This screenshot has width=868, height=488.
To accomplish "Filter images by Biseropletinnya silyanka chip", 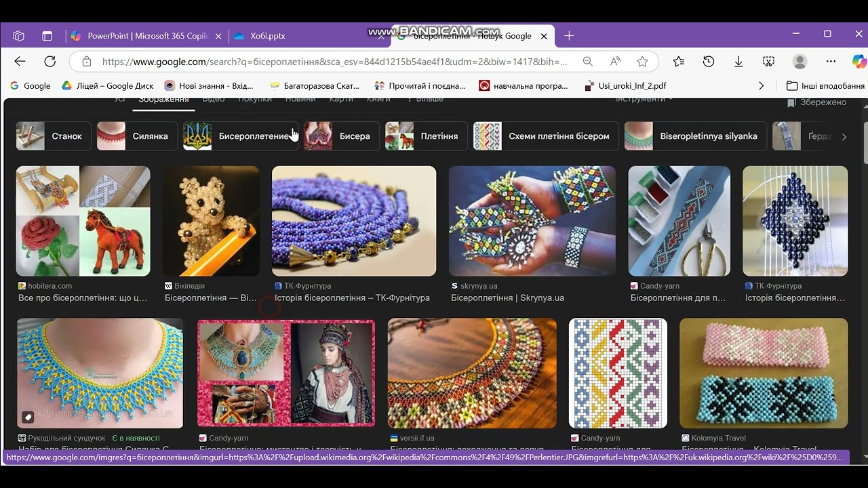I will pos(695,136).
